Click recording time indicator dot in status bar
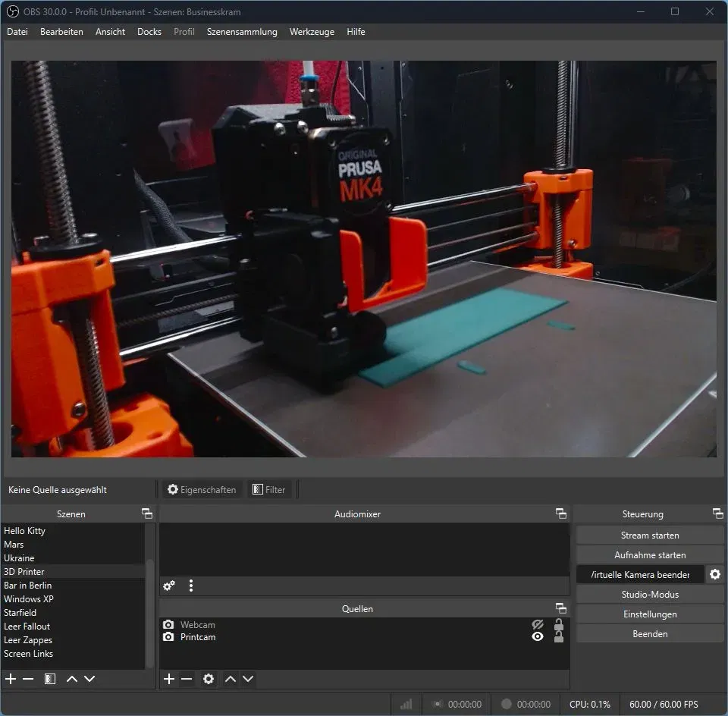The image size is (728, 716). pos(506,704)
